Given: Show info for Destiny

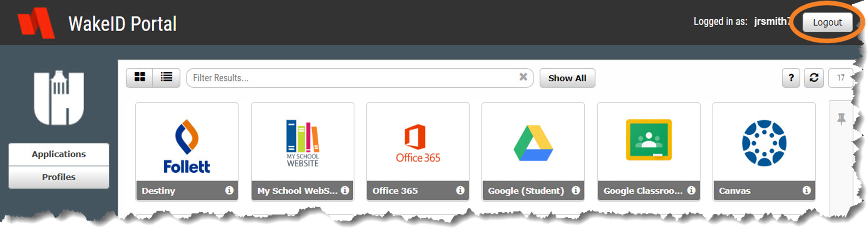Looking at the screenshot, I should coord(229,190).
